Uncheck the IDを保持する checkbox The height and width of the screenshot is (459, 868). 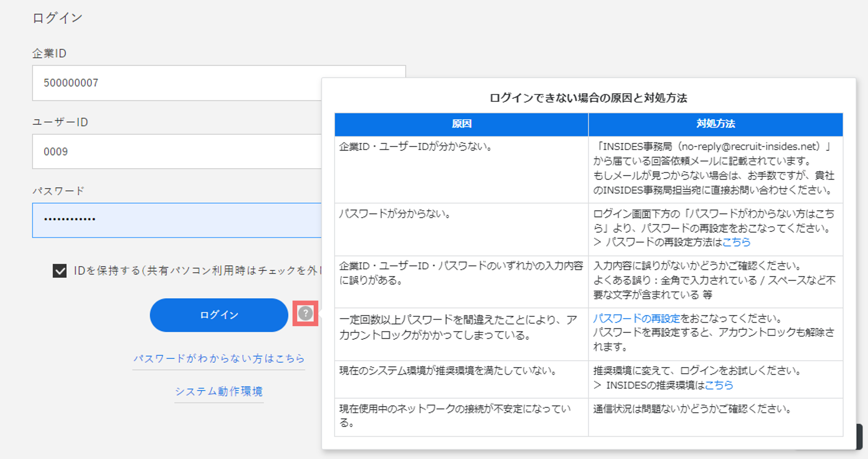(x=60, y=271)
